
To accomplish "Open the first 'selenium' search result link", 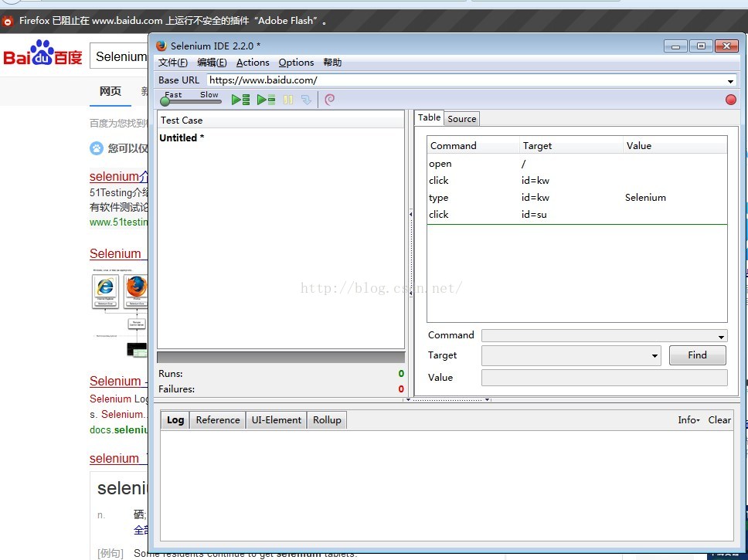I will tap(119, 176).
